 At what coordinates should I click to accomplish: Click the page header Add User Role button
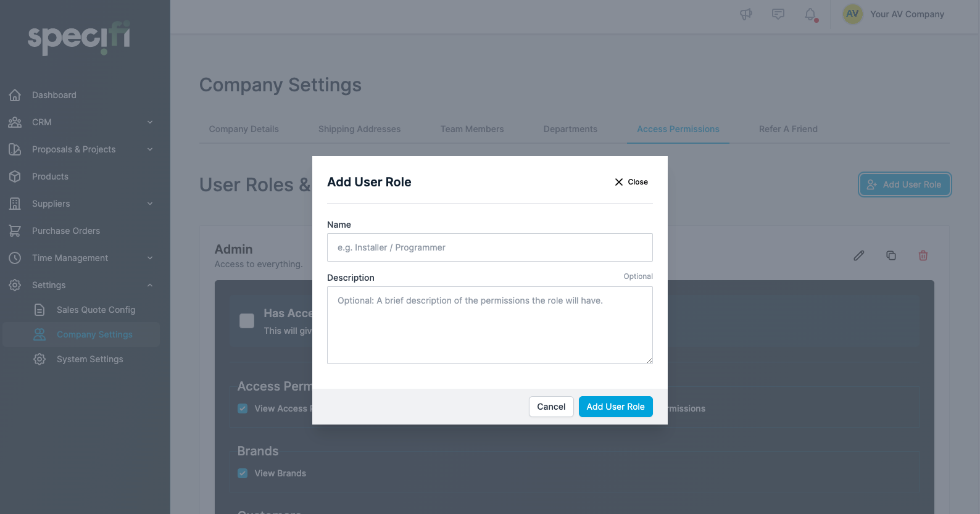point(905,184)
